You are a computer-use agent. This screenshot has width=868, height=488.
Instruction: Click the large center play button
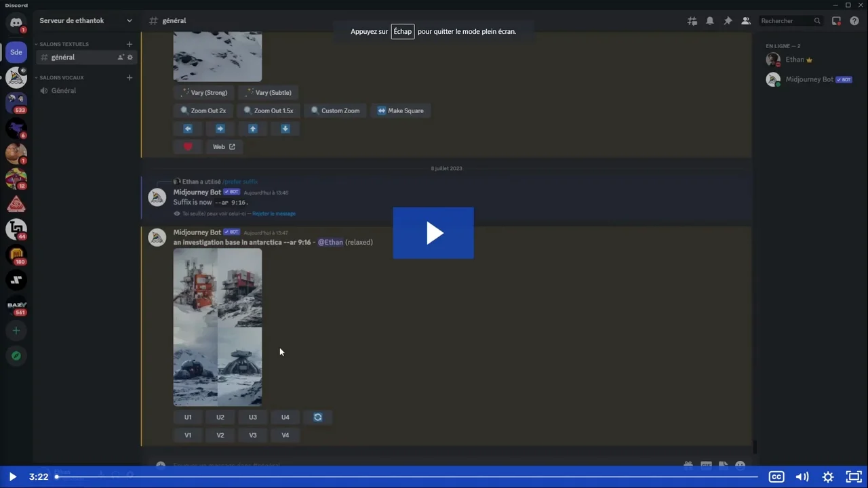[433, 233]
